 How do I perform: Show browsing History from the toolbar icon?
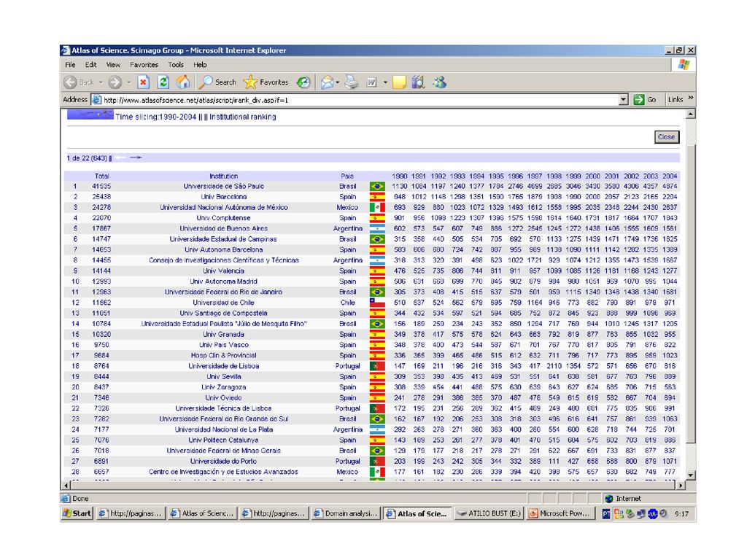(x=303, y=82)
